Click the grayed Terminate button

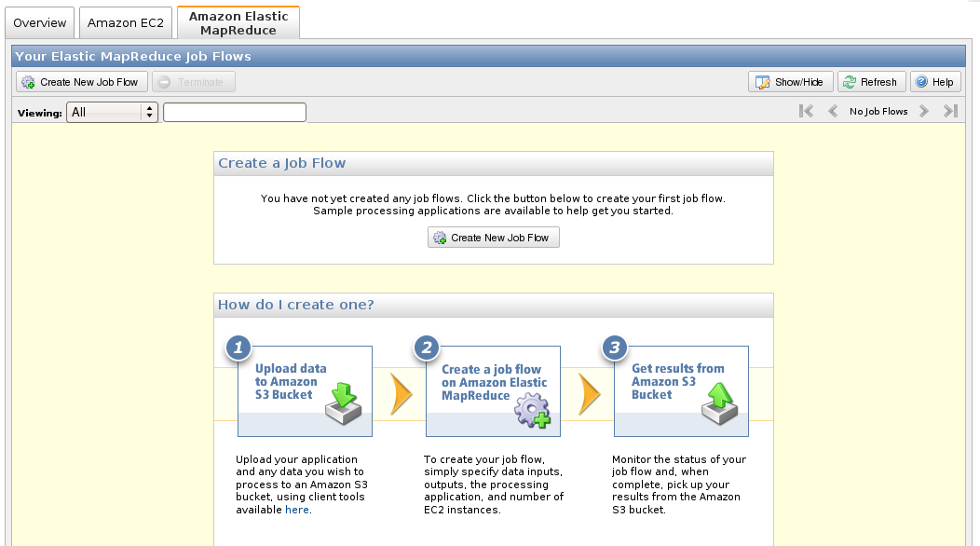click(193, 82)
